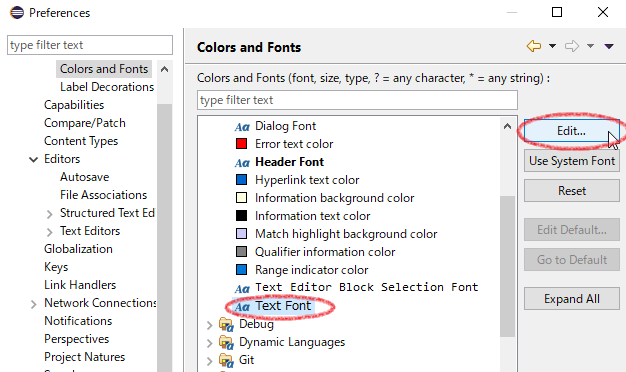The width and height of the screenshot is (626, 372).
Task: Select Label Decorations in the tree
Action: click(107, 87)
